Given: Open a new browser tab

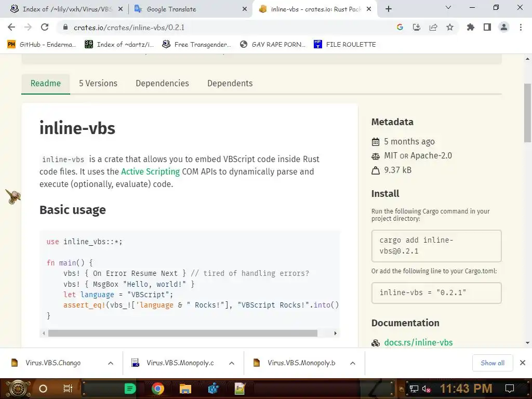Looking at the screenshot, I should tap(389, 9).
